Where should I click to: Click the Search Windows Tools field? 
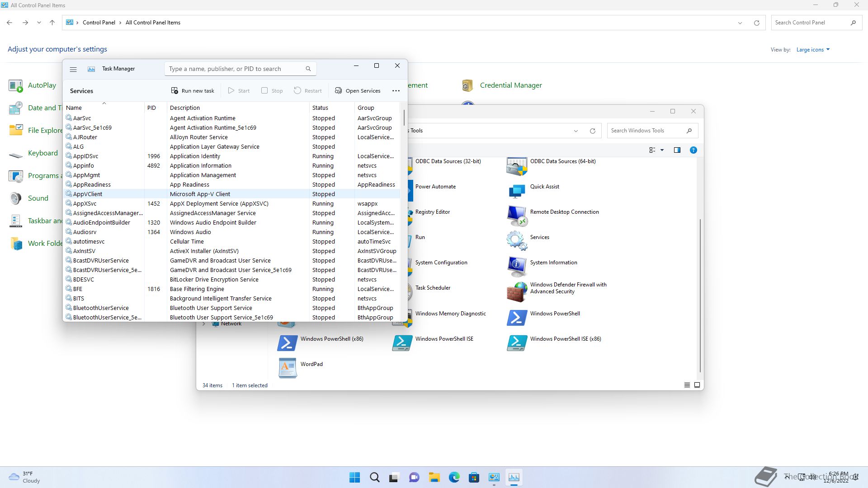click(652, 131)
